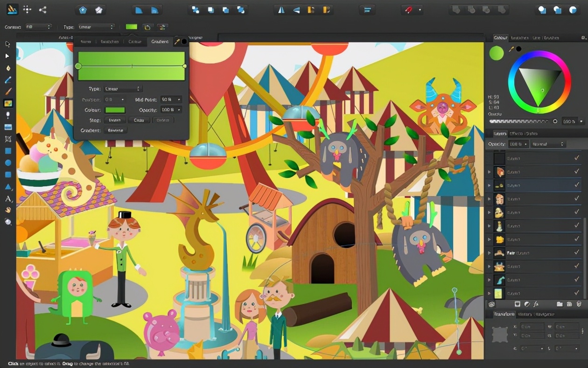The height and width of the screenshot is (368, 588).
Task: Pick the Text tool
Action: 8,199
